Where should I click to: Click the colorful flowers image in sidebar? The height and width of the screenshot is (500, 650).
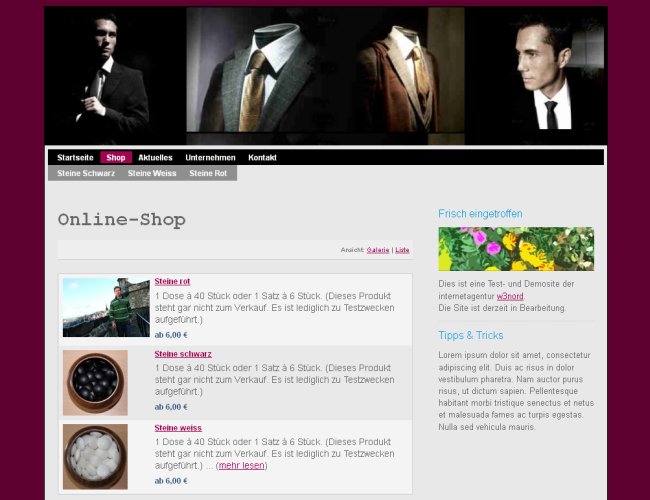click(516, 249)
